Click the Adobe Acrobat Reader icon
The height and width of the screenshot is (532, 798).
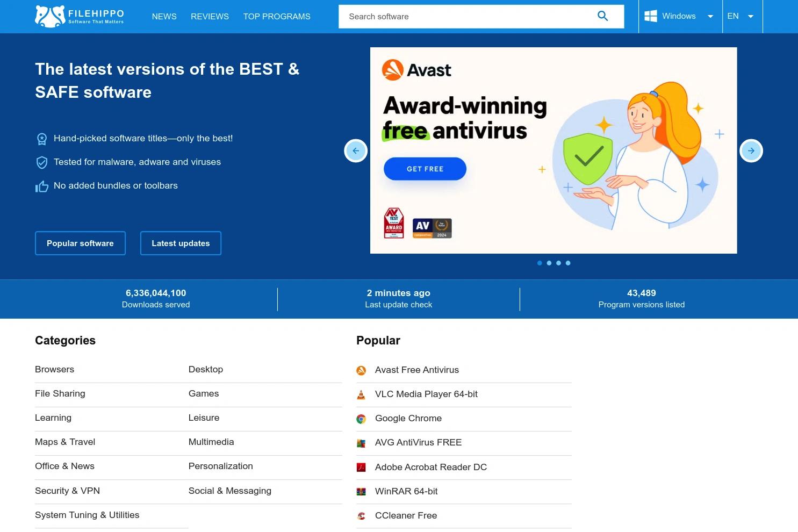(x=361, y=468)
